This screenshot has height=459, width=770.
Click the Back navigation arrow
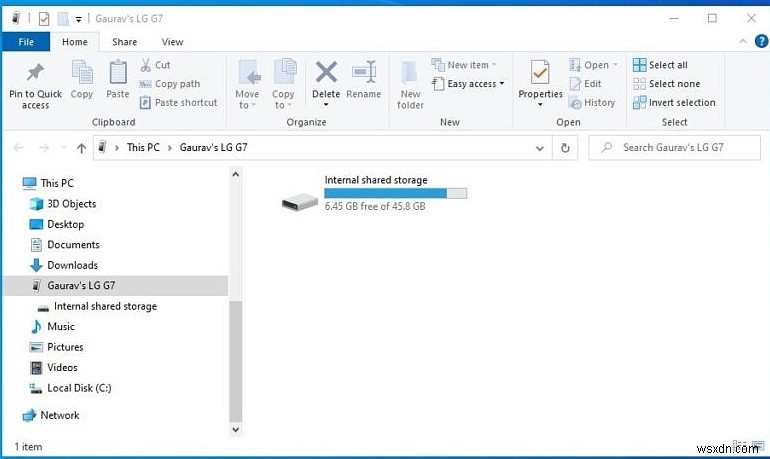(19, 147)
